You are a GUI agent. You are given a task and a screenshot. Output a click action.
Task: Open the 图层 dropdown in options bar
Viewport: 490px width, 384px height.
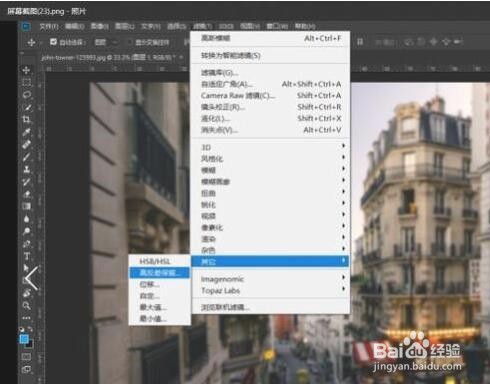[106, 42]
